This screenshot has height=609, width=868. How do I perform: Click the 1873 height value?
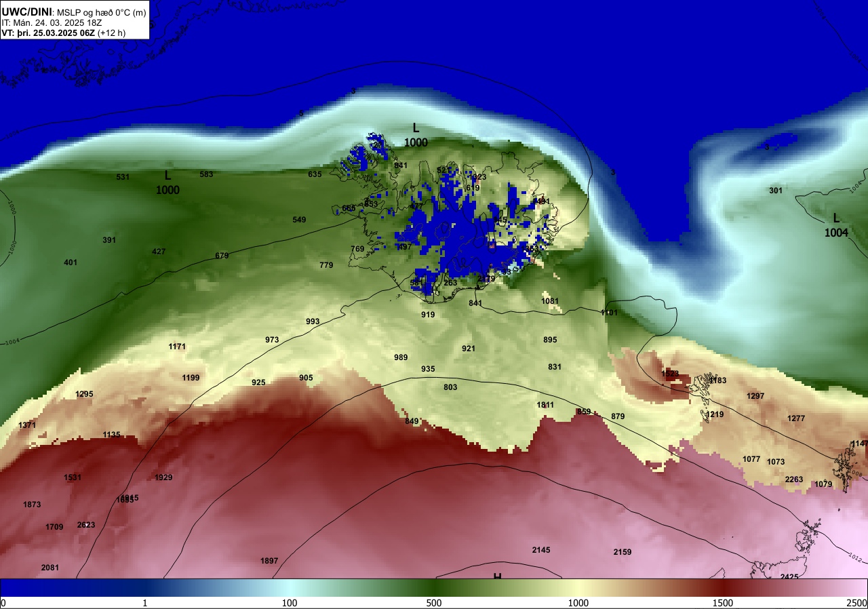32,505
